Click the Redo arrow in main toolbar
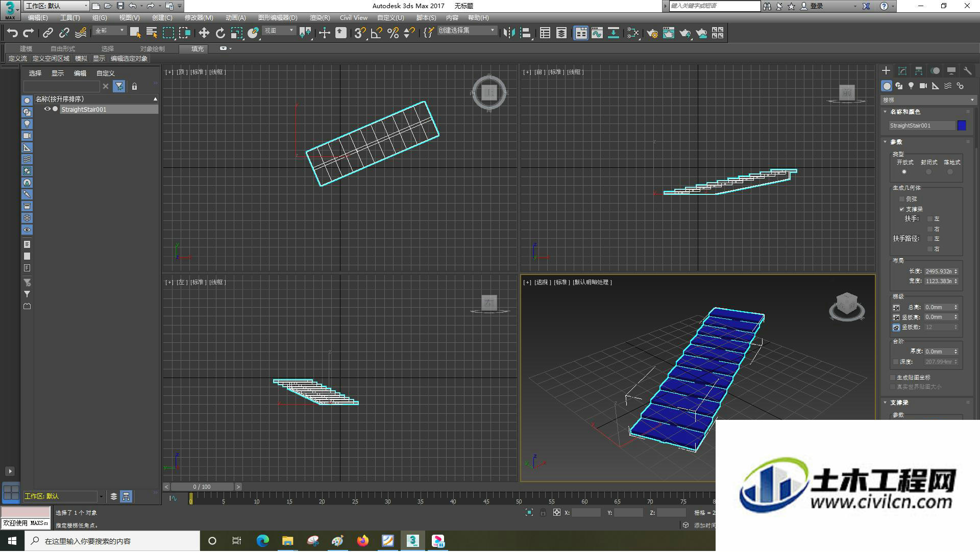The image size is (980, 552). 29,33
